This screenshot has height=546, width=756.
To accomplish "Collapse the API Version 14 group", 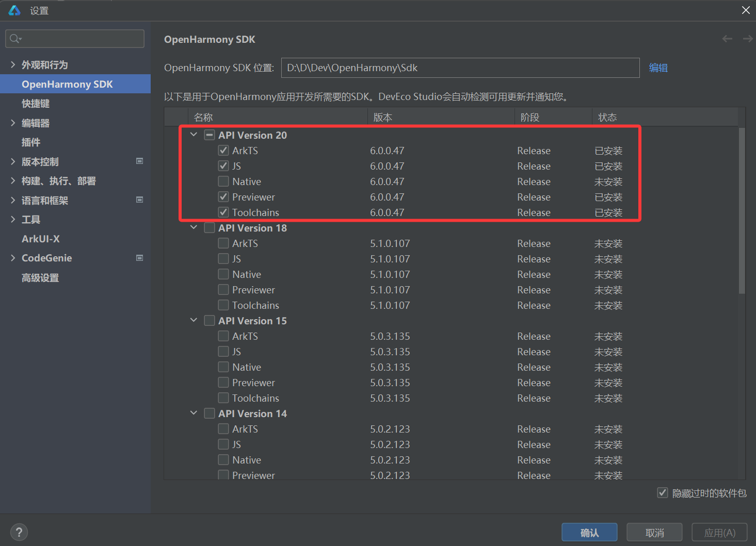I will pos(194,413).
